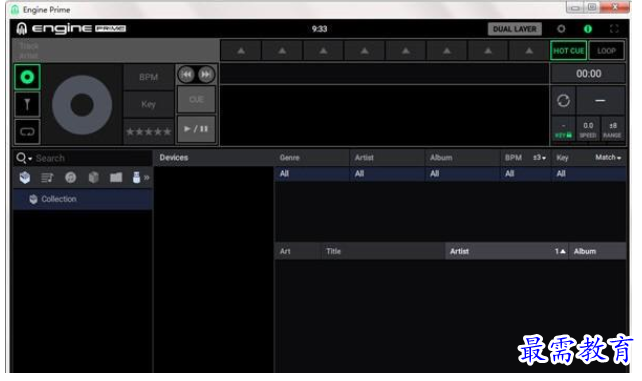Click the vinyl platter jog wheel
This screenshot has width=642, height=381.
click(x=82, y=105)
